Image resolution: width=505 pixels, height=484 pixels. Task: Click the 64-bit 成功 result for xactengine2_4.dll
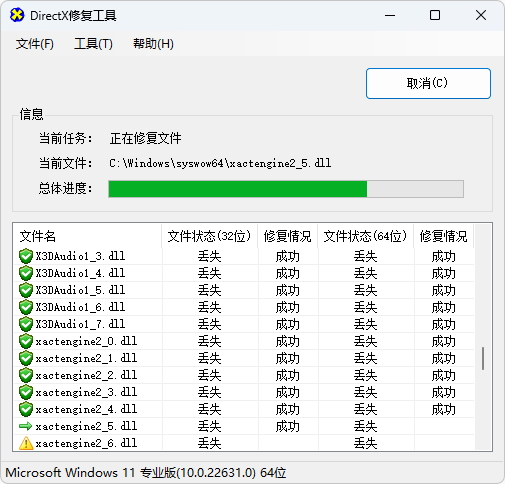tap(443, 410)
